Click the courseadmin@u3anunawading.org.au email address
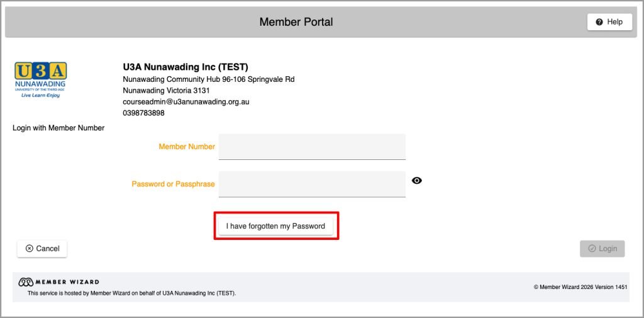 [x=186, y=101]
